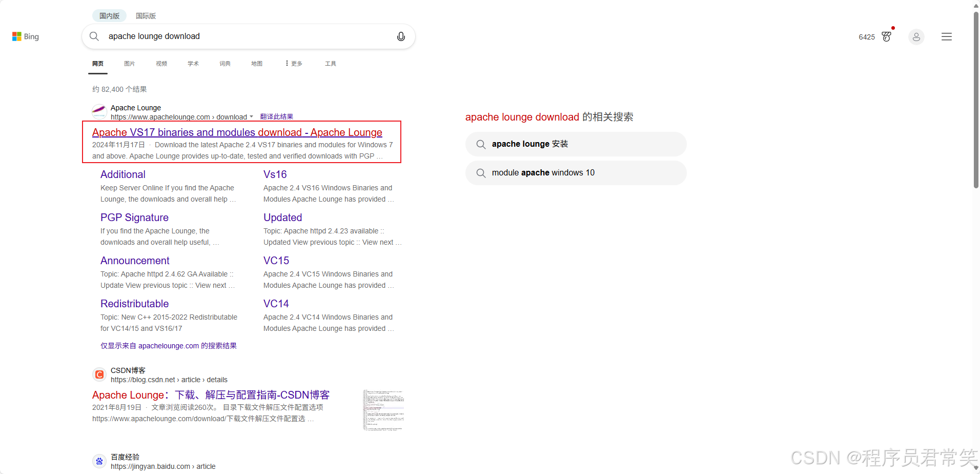Click the 6425 rewards points count

[x=867, y=37]
